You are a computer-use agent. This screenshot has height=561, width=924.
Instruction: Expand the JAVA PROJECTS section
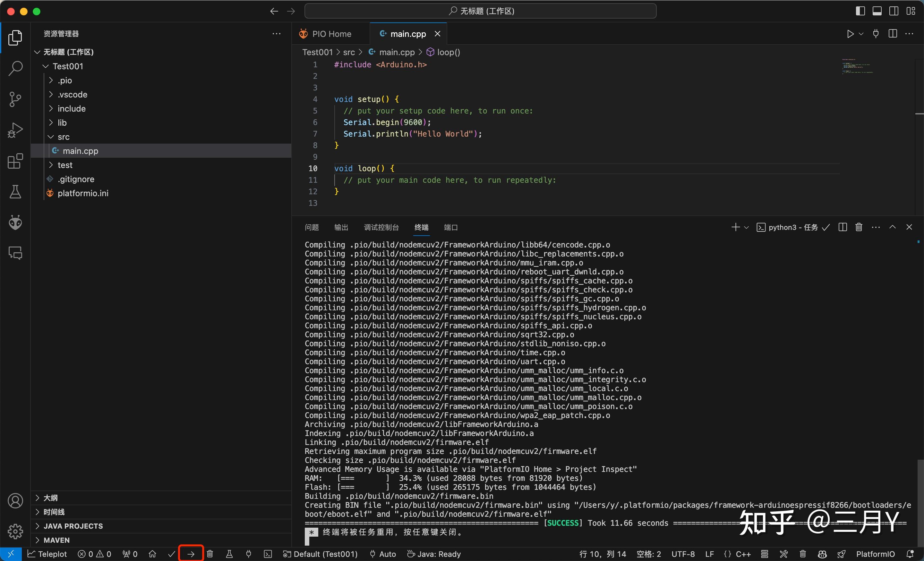click(161, 526)
